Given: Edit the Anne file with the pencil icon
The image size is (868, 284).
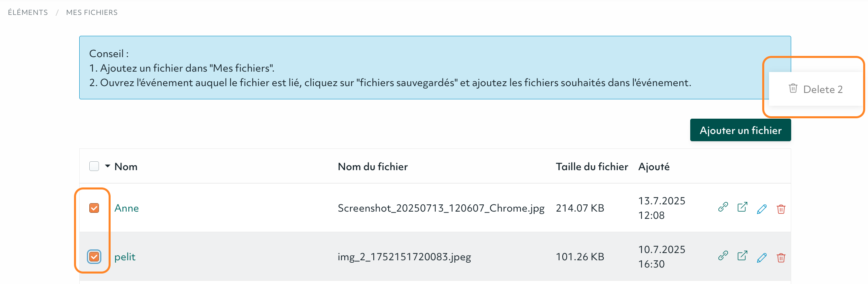Looking at the screenshot, I should 761,209.
